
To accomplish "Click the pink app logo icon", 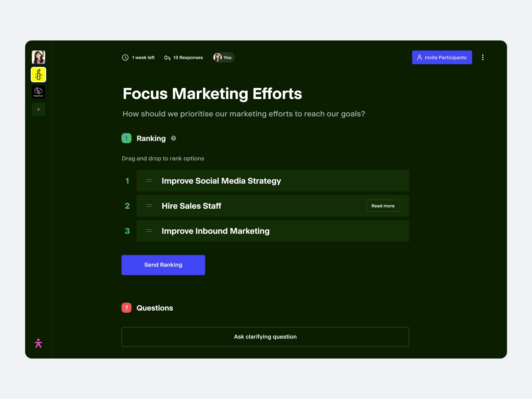I will pos(38,343).
